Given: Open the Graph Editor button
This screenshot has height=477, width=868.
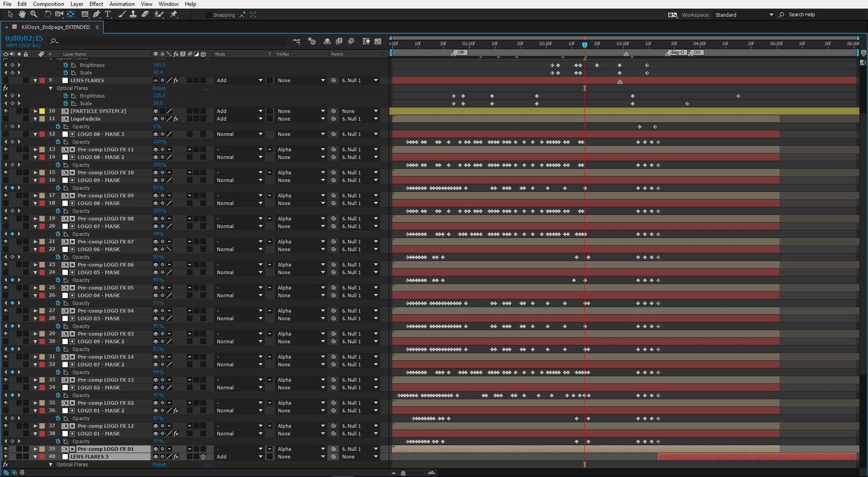Looking at the screenshot, I should [x=378, y=41].
